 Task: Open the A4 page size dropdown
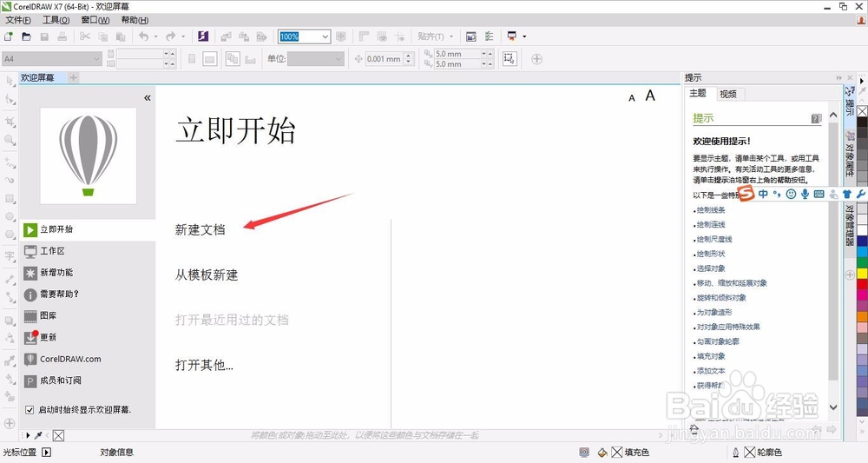coord(97,59)
